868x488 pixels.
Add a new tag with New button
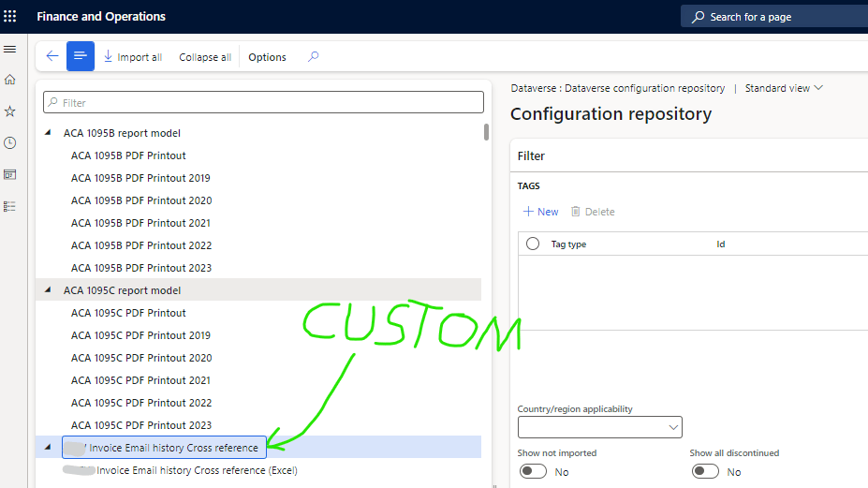pos(540,212)
